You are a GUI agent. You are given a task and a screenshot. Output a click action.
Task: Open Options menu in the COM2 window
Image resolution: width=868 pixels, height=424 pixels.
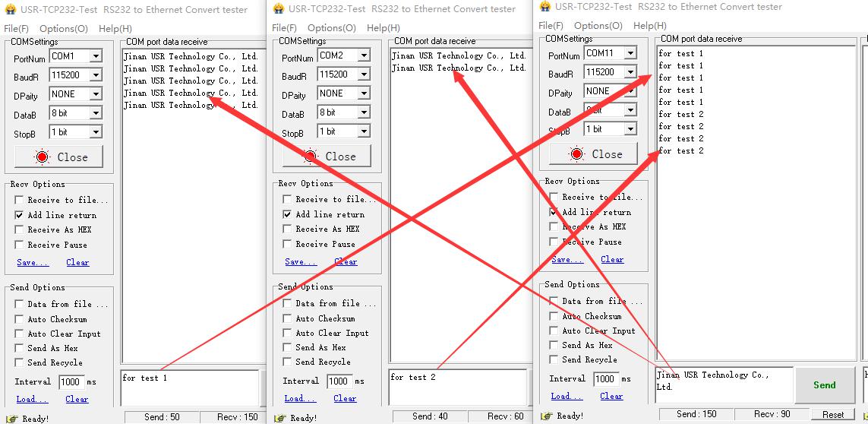[x=332, y=27]
